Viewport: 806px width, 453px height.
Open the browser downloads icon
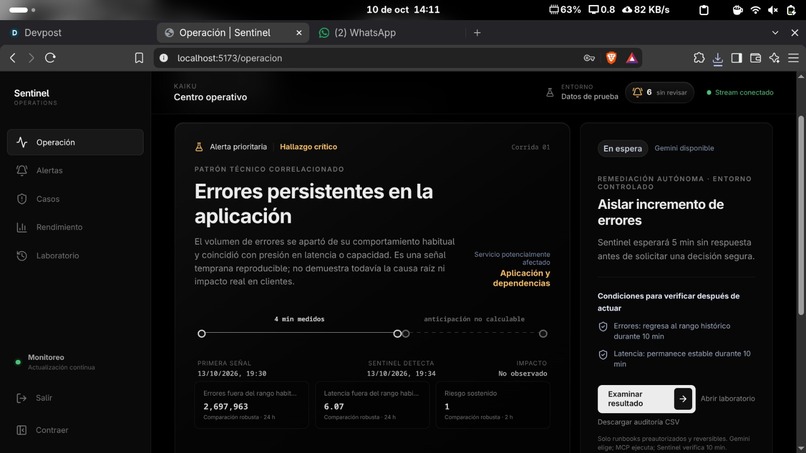[x=718, y=59]
